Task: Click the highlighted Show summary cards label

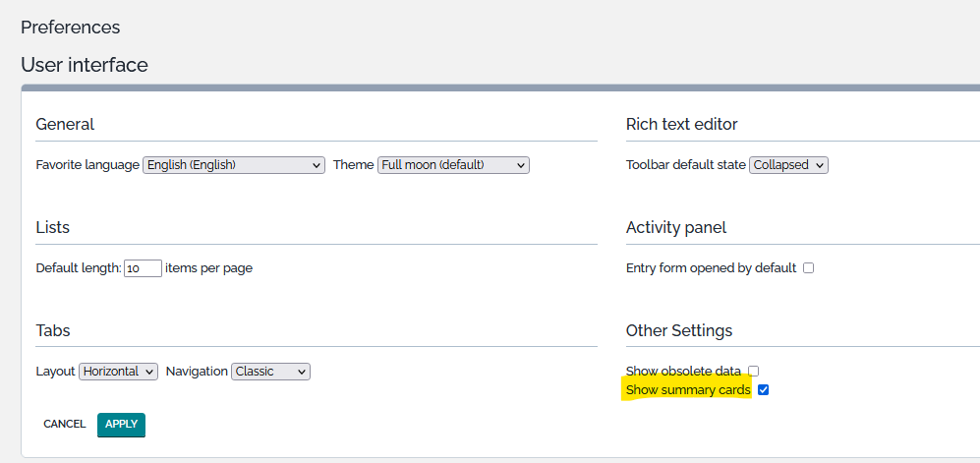Action: 688,390
